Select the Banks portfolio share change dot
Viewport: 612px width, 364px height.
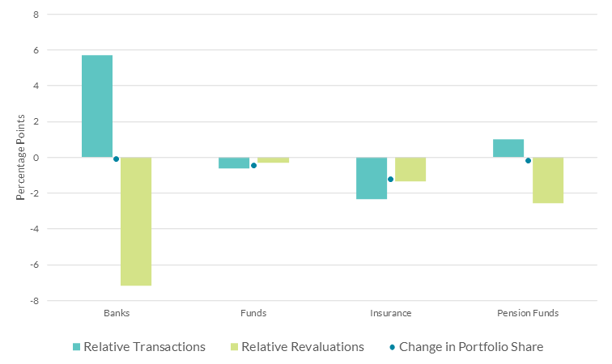coord(117,159)
